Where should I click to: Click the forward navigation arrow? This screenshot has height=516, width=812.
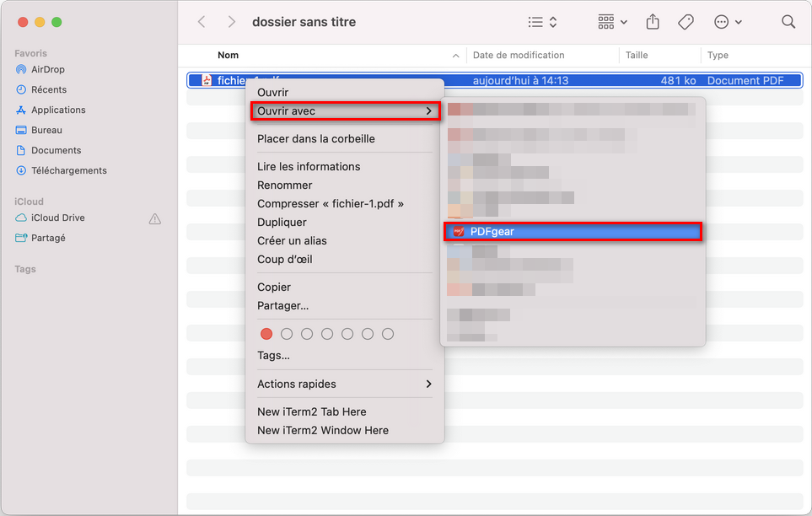point(232,21)
